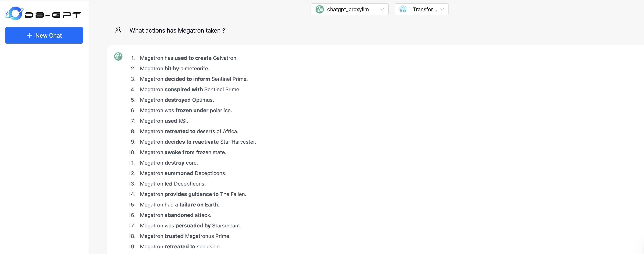Image resolution: width=644 pixels, height=254 pixels.
Task: Click the user avatar icon beside question
Action: coord(118,30)
